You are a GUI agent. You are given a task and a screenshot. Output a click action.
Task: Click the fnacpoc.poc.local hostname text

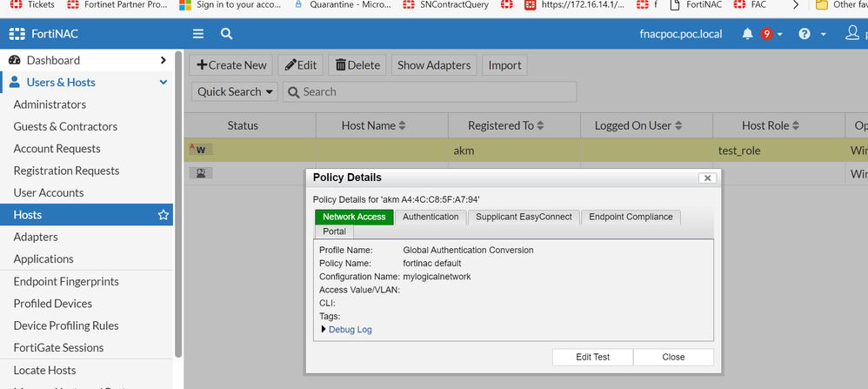click(680, 34)
